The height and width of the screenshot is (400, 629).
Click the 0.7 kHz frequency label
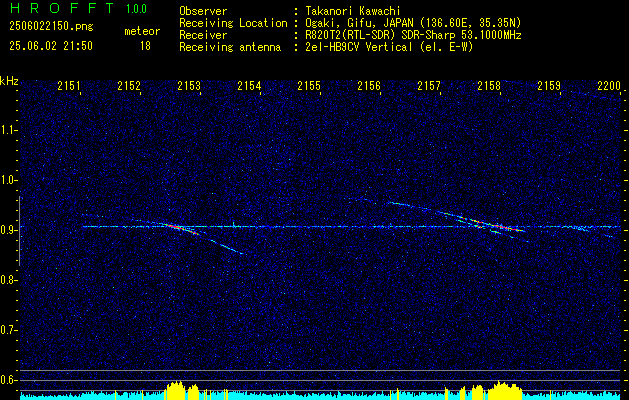point(8,330)
